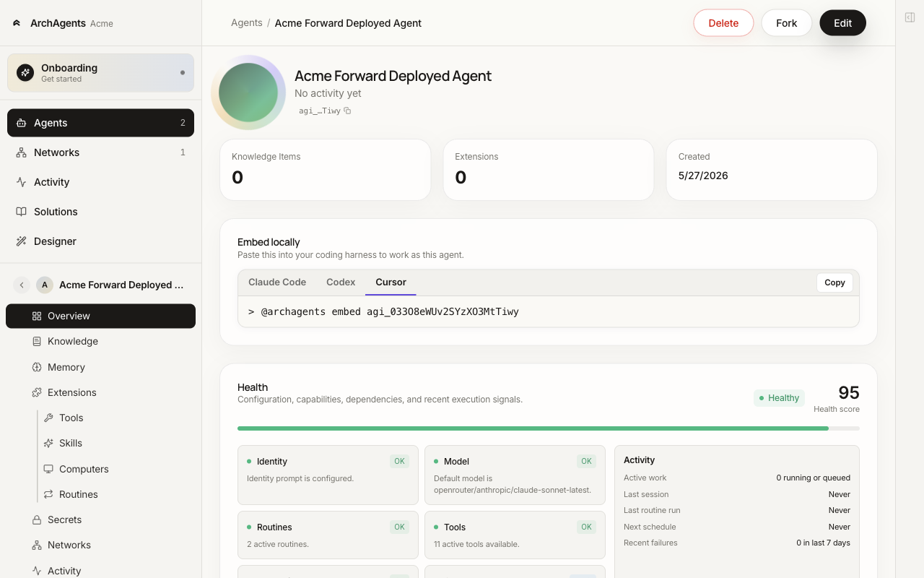Switch to the Codex tab
Image resolution: width=924 pixels, height=578 pixels.
pyautogui.click(x=341, y=282)
